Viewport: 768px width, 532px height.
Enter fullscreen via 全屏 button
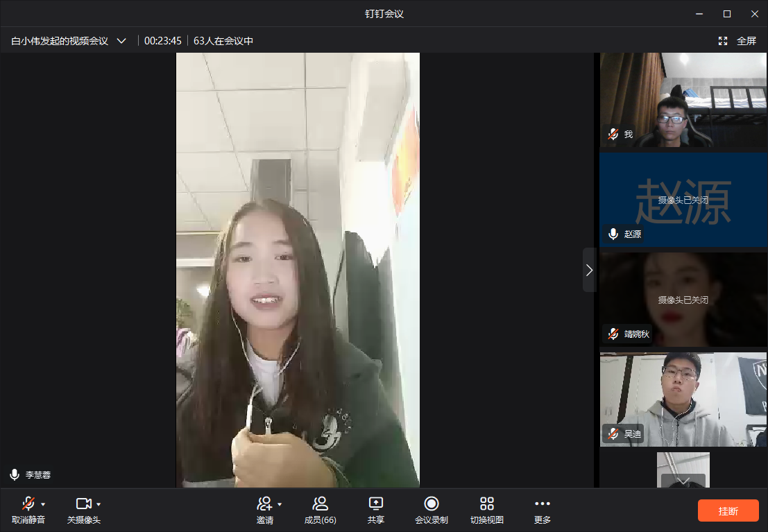point(737,41)
